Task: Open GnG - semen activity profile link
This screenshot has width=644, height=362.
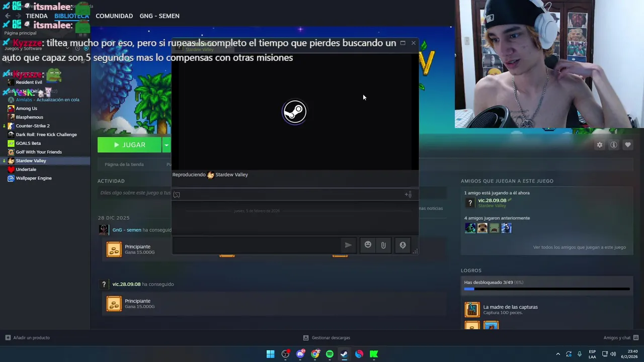Action: [127, 230]
